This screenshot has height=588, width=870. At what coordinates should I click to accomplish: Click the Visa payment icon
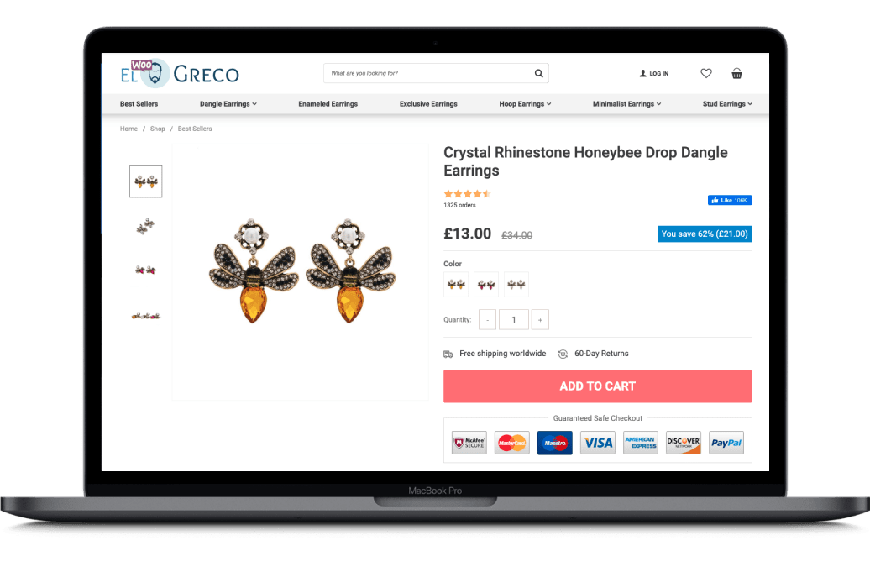[x=598, y=443]
